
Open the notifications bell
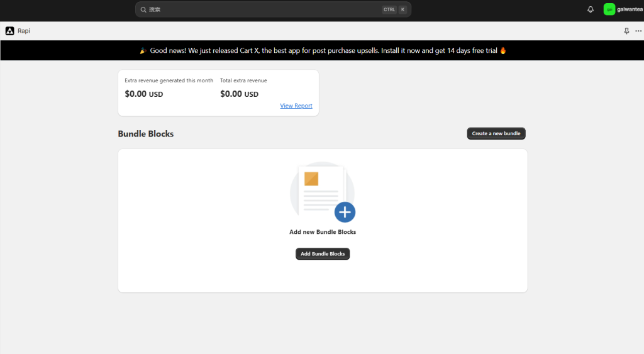point(591,9)
